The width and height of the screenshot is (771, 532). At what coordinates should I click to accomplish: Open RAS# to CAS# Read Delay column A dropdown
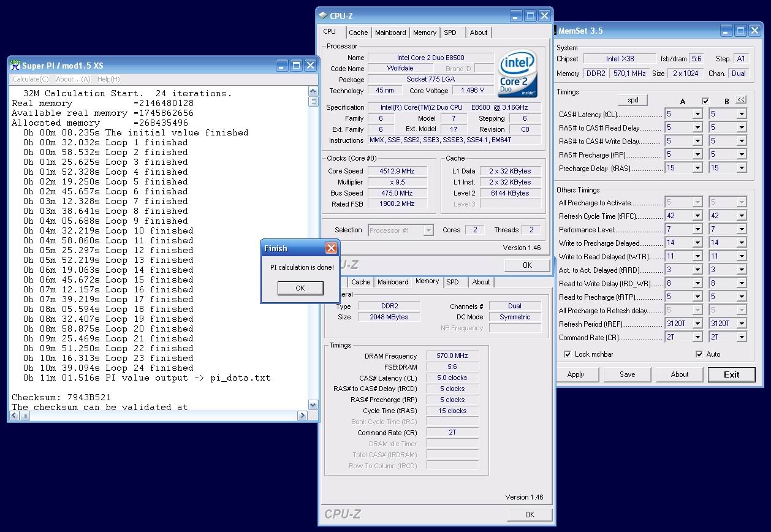pos(697,127)
